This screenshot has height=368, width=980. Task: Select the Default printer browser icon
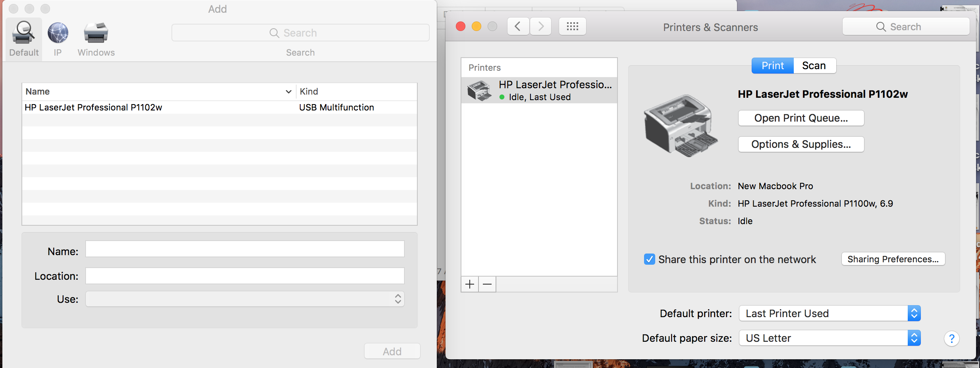coord(24,33)
